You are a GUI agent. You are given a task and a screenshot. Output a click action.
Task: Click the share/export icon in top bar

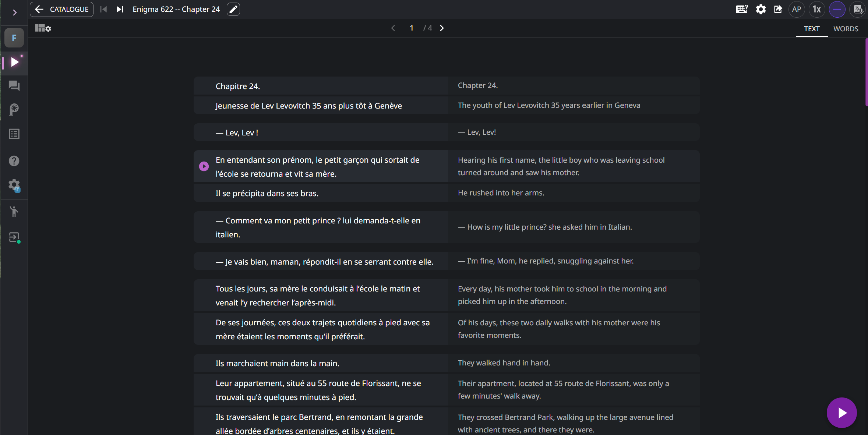point(778,9)
